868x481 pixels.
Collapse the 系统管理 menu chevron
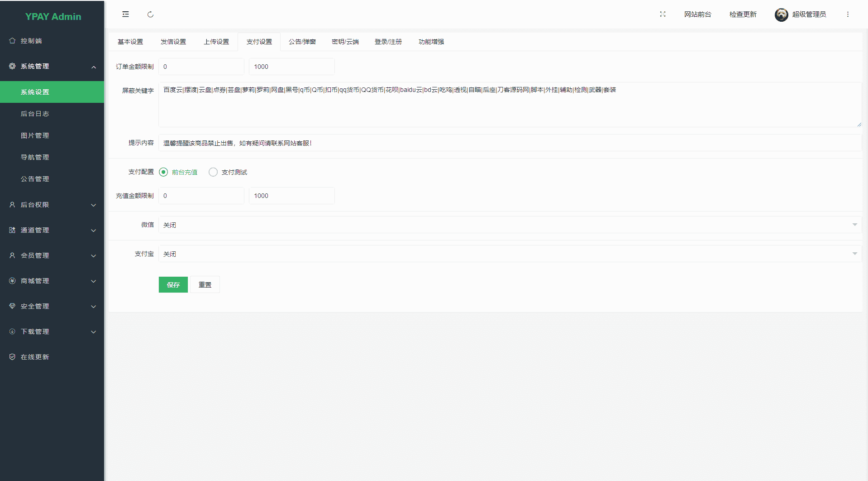point(94,67)
